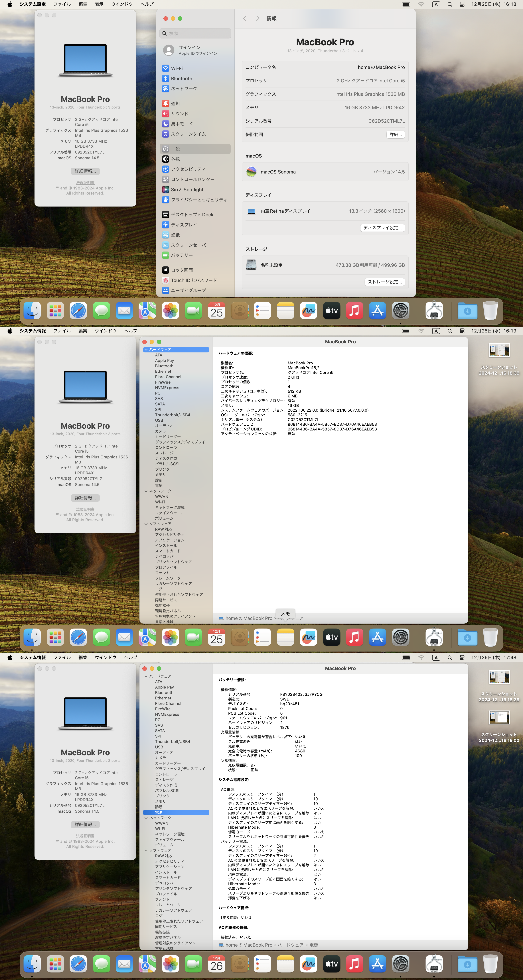Select 集中モード in the settings sidebar
Screen dimensions: 523x980
point(195,124)
